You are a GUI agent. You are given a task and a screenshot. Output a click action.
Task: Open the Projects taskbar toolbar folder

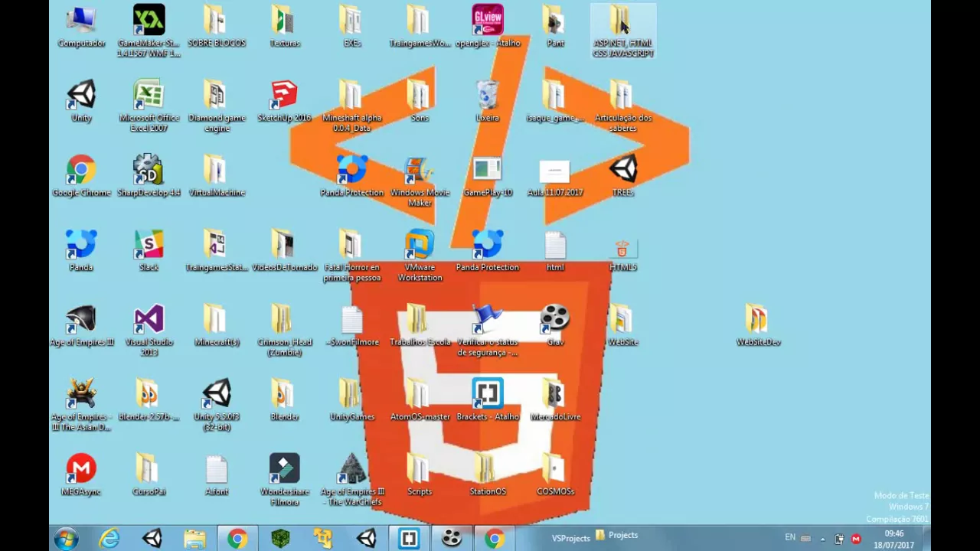(x=617, y=535)
